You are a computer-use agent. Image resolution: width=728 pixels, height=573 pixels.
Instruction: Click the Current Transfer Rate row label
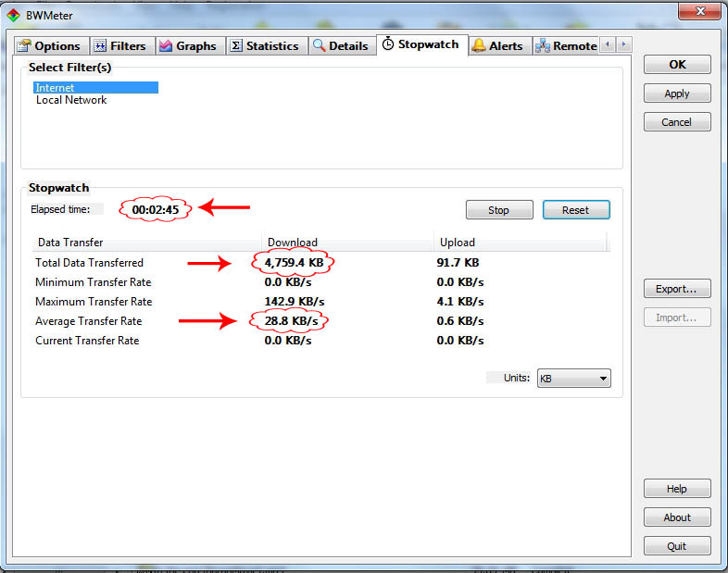tap(87, 341)
